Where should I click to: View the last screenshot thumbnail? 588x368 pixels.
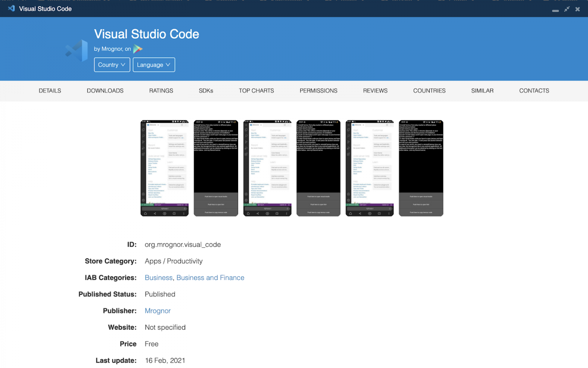(420, 168)
